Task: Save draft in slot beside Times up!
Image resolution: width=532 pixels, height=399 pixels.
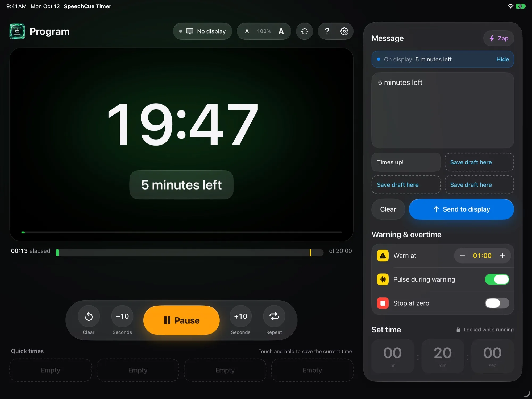Action: [x=479, y=162]
